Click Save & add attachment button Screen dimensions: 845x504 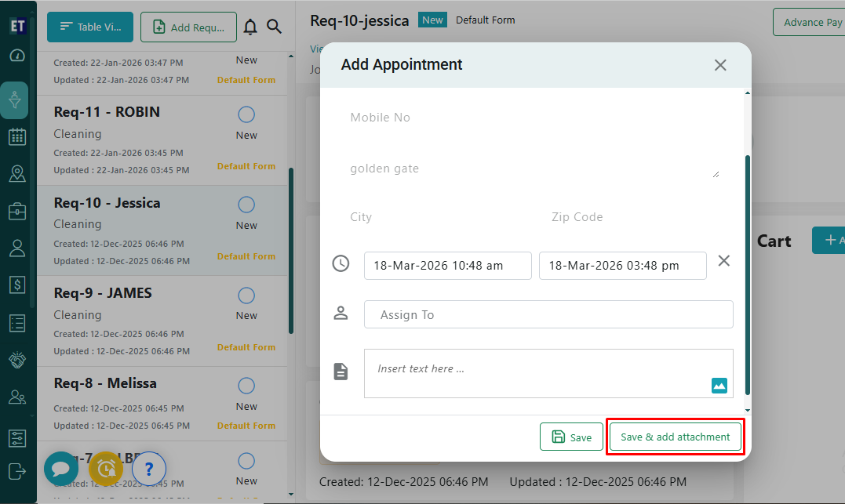pos(675,437)
